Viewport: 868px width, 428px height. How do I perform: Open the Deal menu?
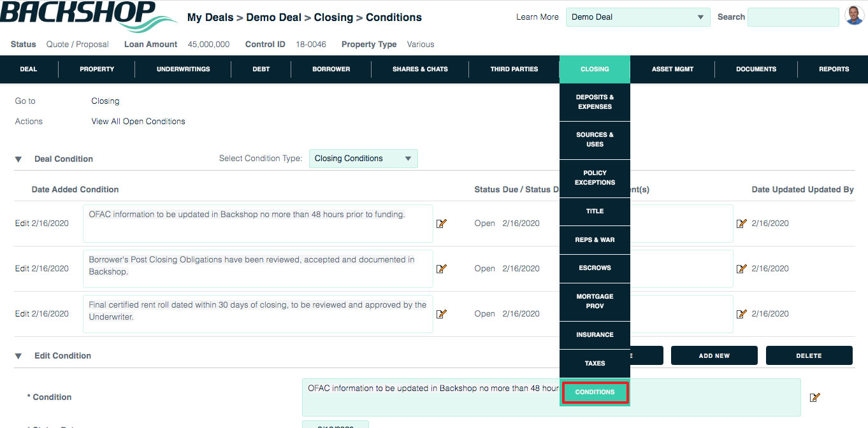[x=29, y=69]
